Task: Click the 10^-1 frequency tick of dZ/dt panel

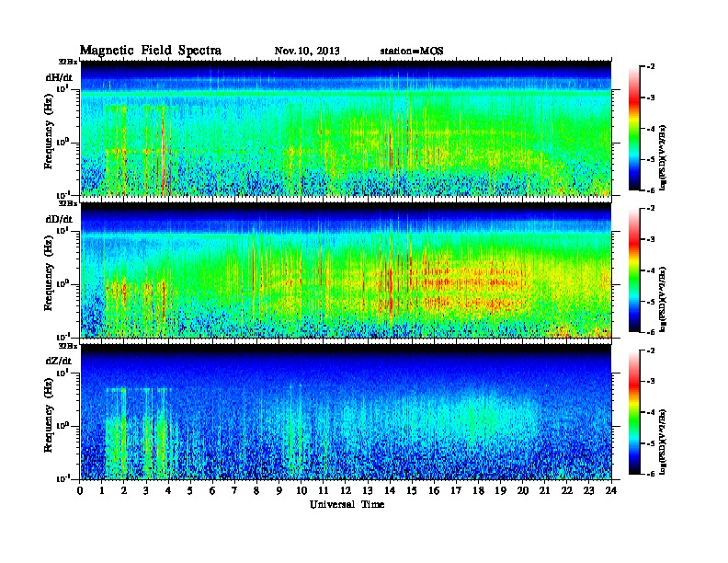Action: 63,478
